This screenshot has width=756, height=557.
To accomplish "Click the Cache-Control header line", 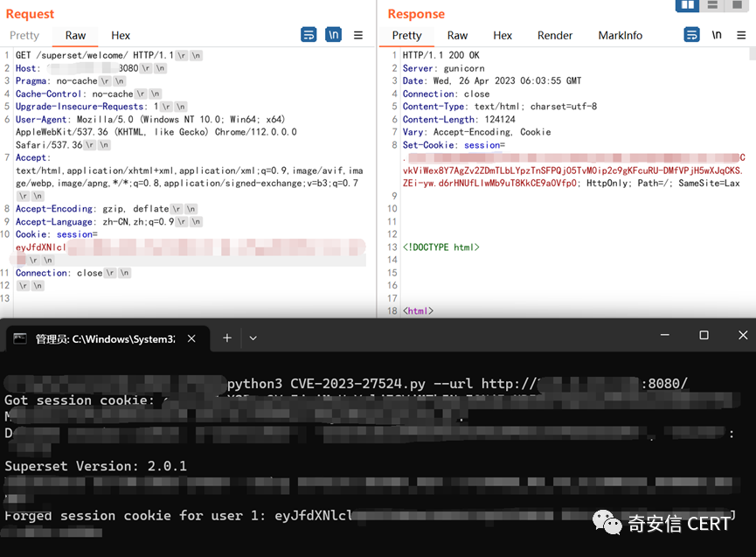I will (74, 94).
